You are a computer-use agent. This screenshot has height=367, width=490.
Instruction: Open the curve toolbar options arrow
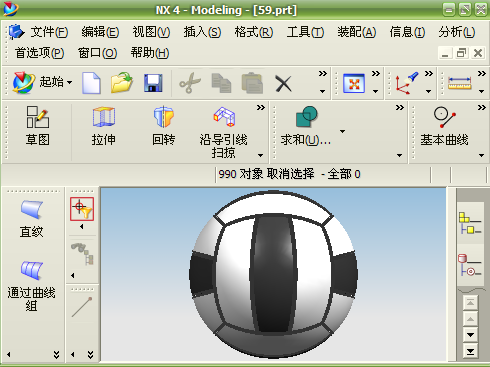coord(481,155)
